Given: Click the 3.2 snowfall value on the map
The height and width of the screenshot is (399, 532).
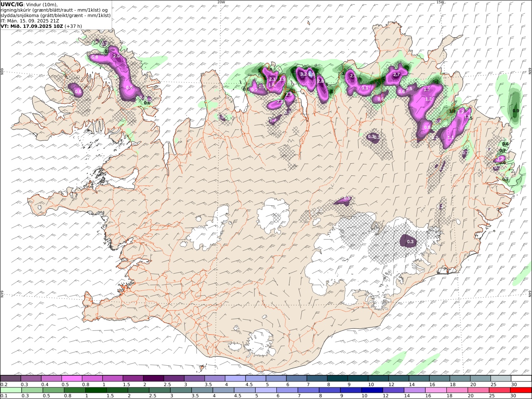Looking at the screenshot, I should coord(303,74).
